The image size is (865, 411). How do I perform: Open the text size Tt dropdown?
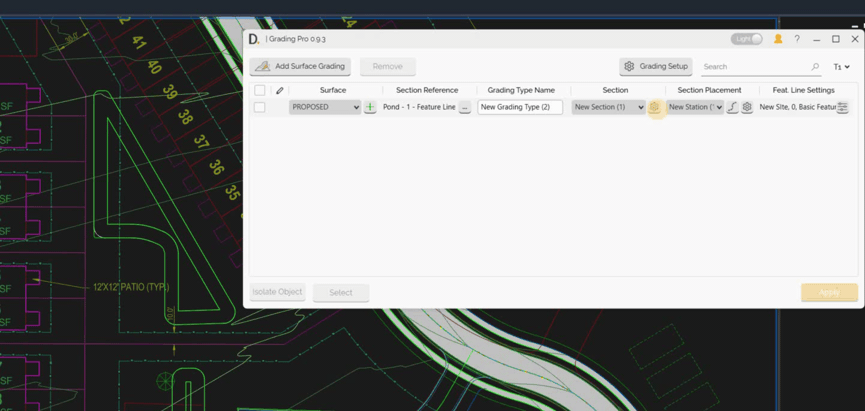pyautogui.click(x=841, y=67)
